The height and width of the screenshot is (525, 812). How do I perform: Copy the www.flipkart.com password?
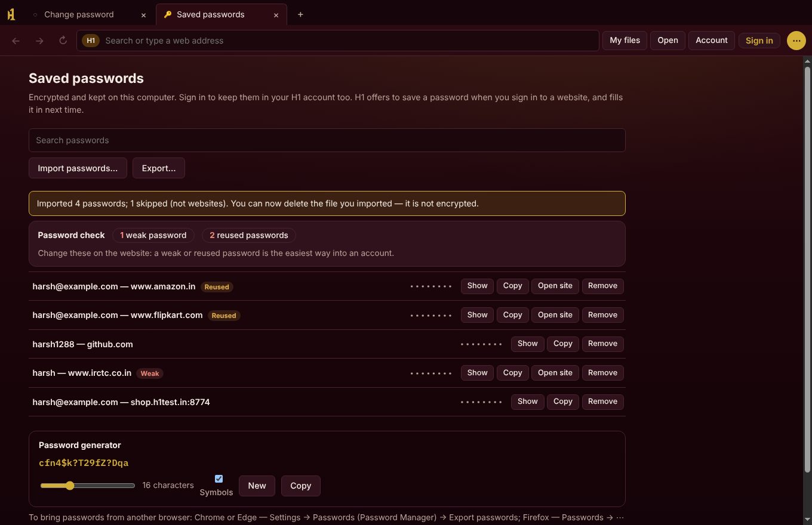[x=512, y=315]
